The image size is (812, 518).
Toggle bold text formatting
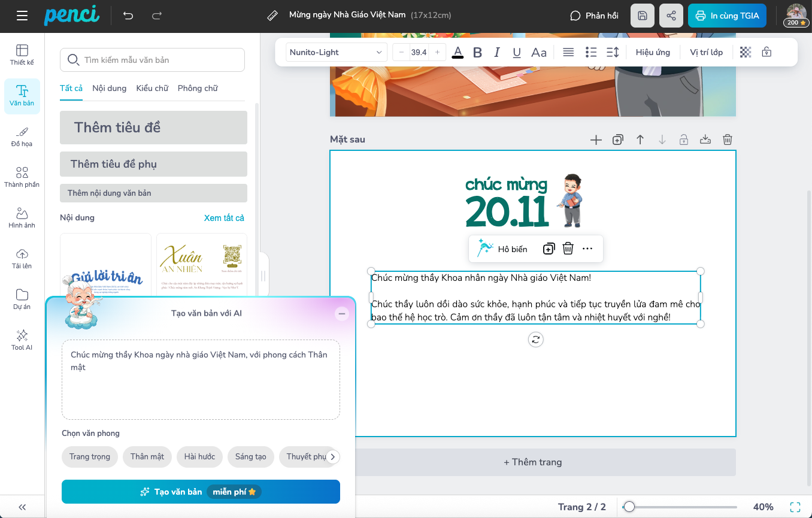click(x=477, y=52)
